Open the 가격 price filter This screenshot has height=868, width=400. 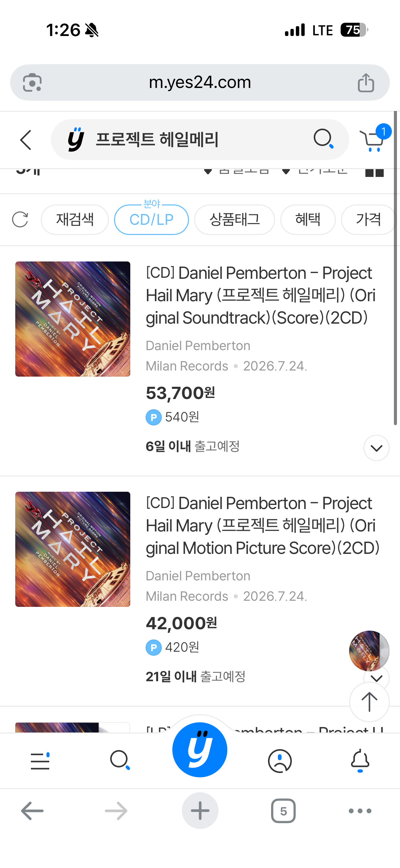coord(368,220)
